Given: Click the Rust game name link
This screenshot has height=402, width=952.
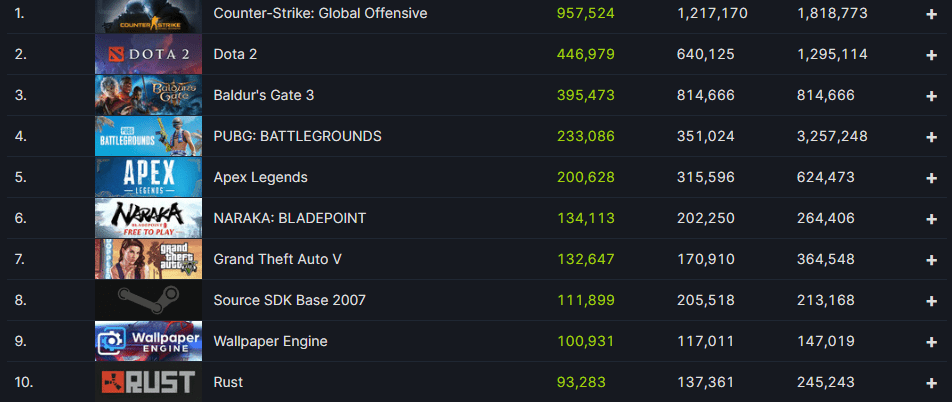Looking at the screenshot, I should point(228,382).
